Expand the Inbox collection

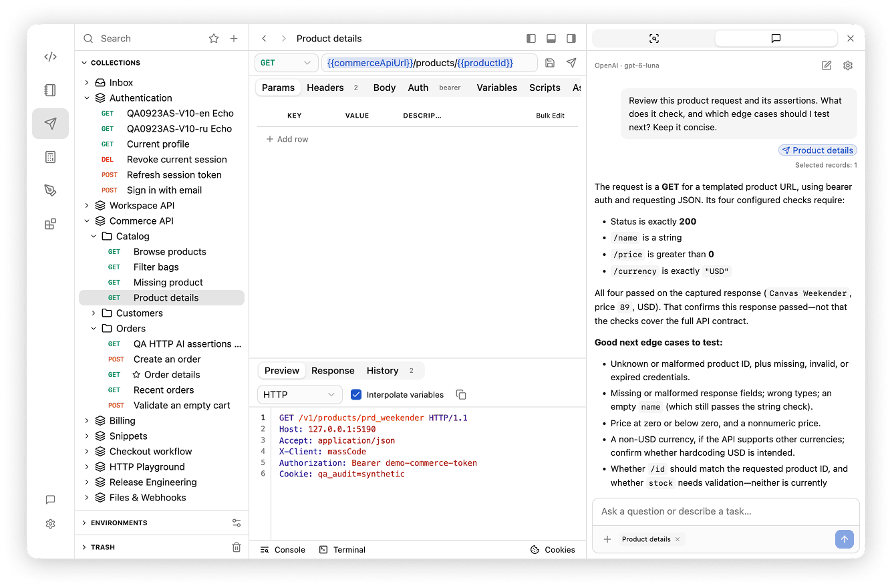[x=87, y=83]
